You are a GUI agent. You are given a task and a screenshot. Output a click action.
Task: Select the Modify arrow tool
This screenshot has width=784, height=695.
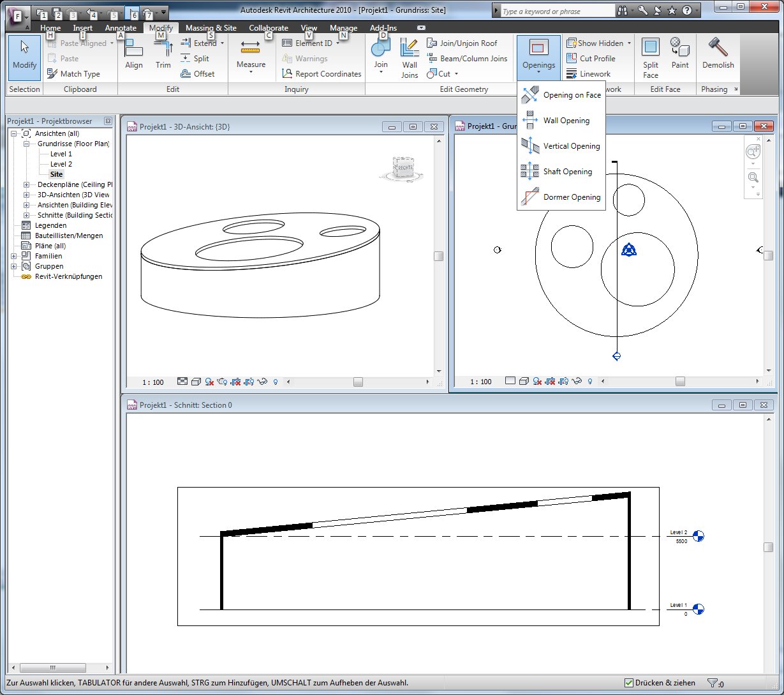pyautogui.click(x=25, y=56)
